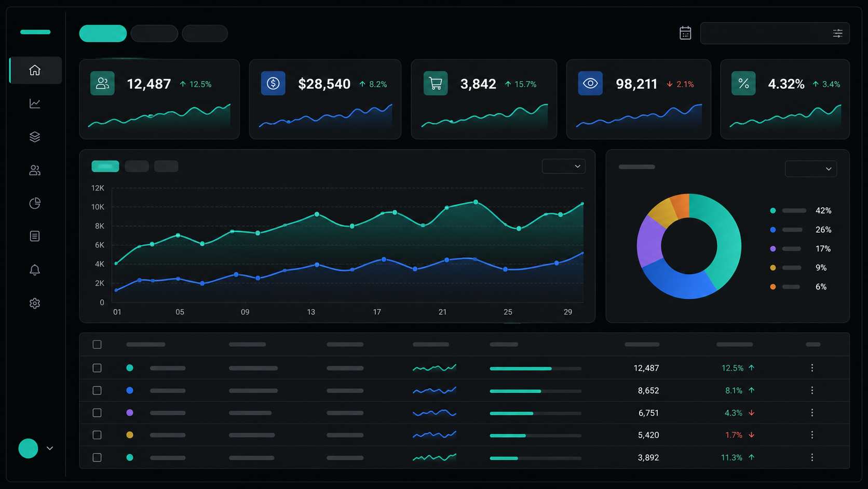868x489 pixels.
Task: Select the second top tab pill
Action: pos(154,33)
